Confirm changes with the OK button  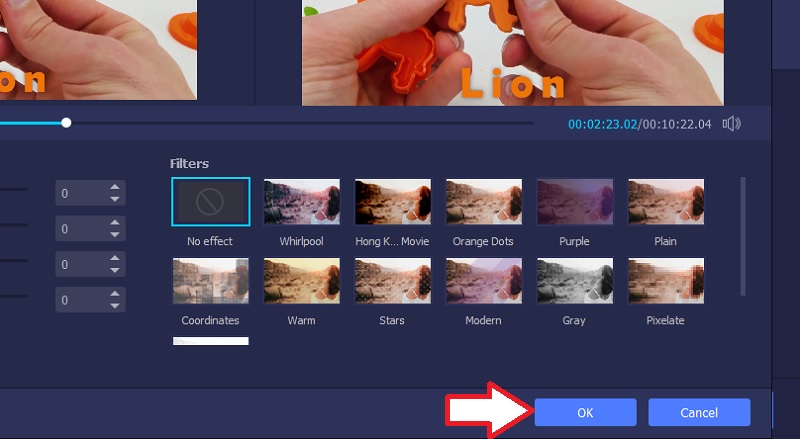[585, 412]
